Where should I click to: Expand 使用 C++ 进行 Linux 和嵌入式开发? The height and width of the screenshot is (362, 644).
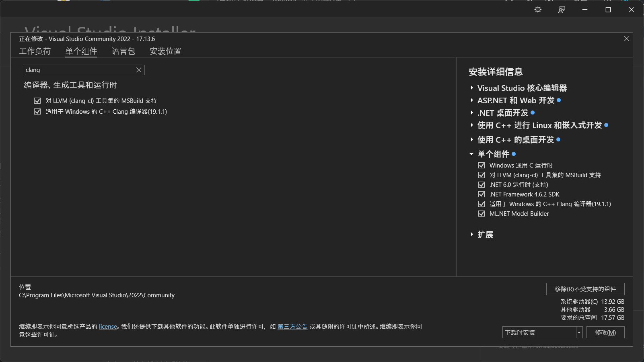pos(472,125)
